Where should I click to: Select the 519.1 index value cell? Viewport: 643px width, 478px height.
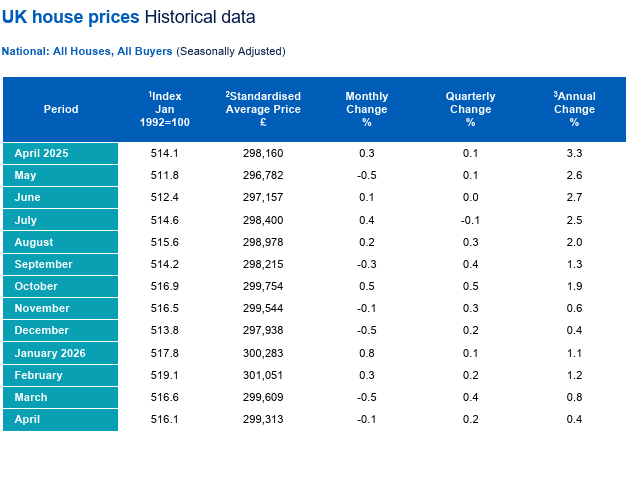(x=164, y=376)
